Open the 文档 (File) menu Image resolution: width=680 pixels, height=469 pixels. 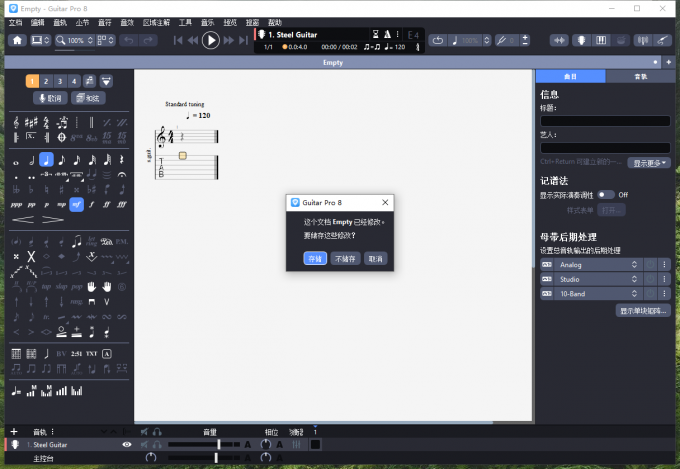(x=15, y=21)
